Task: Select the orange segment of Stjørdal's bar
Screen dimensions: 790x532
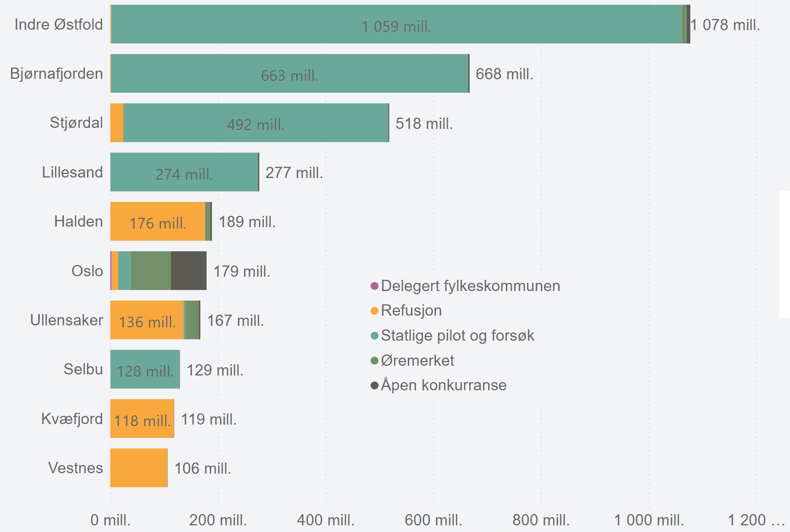Action: coord(117,123)
